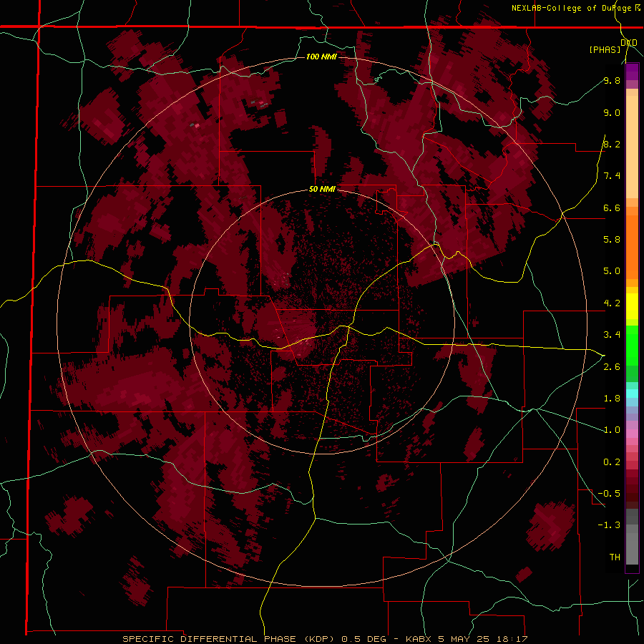The image size is (644, 644).
Task: Click the -1.3 legend value
Action: coord(610,525)
